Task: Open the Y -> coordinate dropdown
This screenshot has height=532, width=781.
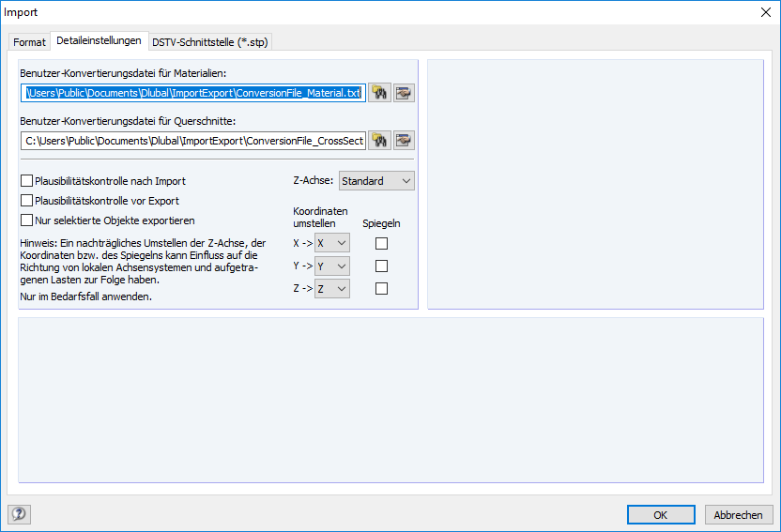Action: tap(332, 266)
